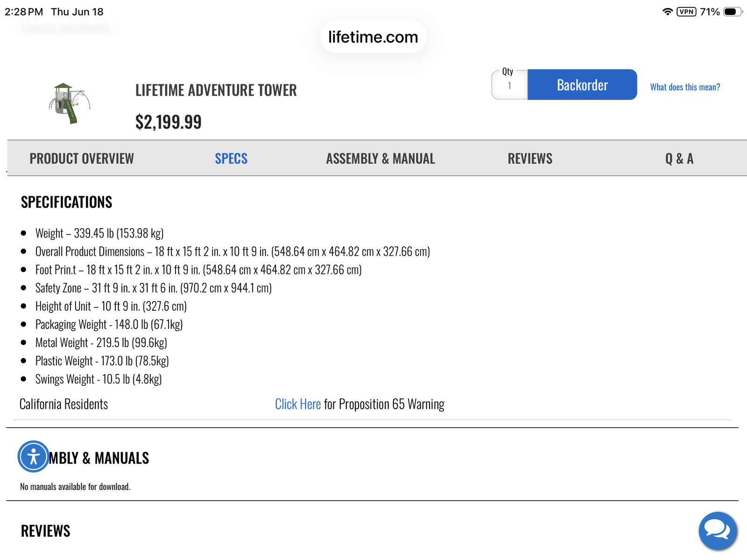Select the Specs tab
747x560 pixels.
pyautogui.click(x=231, y=159)
